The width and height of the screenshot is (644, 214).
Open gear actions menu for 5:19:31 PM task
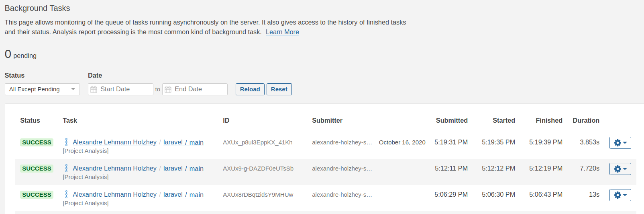(620, 143)
